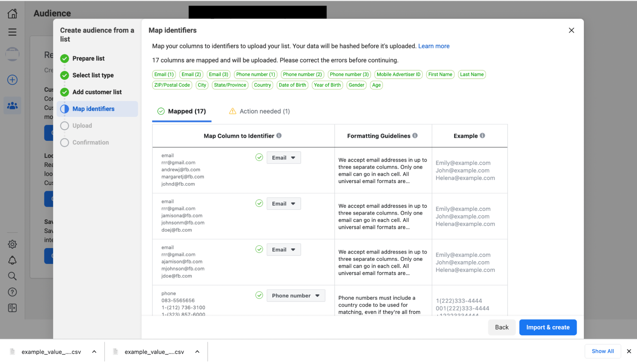Open the Phone number dropdown selector
637x364 pixels.
296,296
